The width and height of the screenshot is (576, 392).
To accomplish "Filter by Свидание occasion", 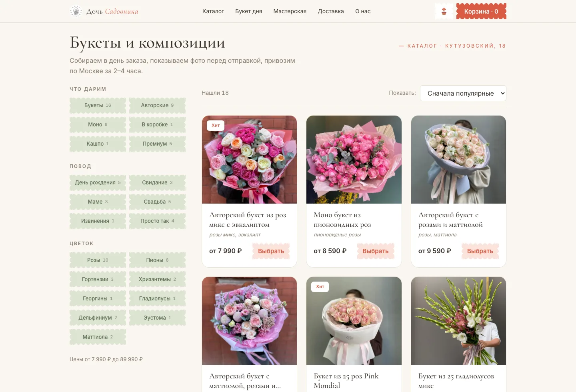I will pyautogui.click(x=157, y=182).
